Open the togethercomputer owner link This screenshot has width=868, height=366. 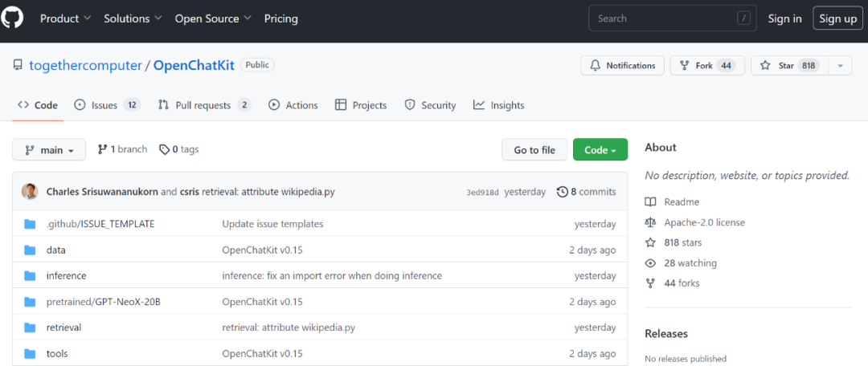click(85, 65)
